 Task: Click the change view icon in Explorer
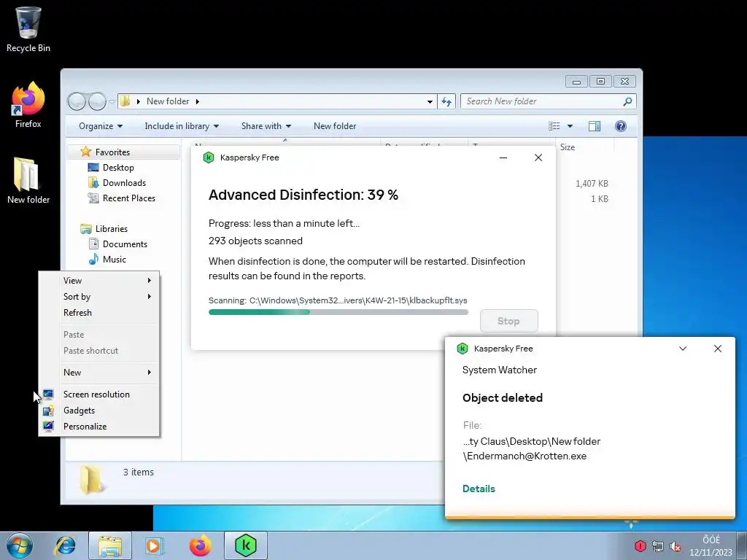pos(554,126)
